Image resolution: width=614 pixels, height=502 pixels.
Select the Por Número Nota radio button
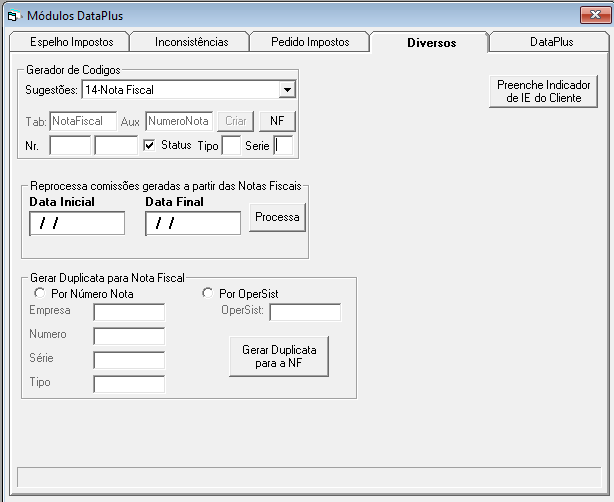(40, 293)
